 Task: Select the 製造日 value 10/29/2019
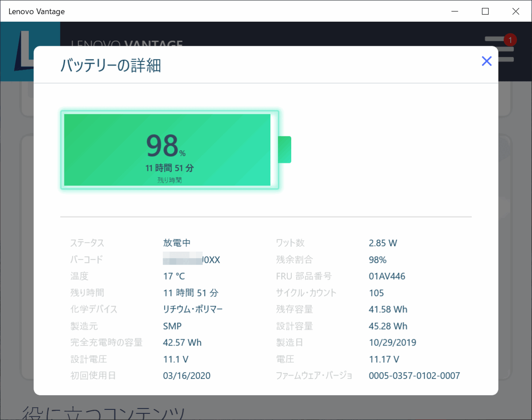(392, 342)
